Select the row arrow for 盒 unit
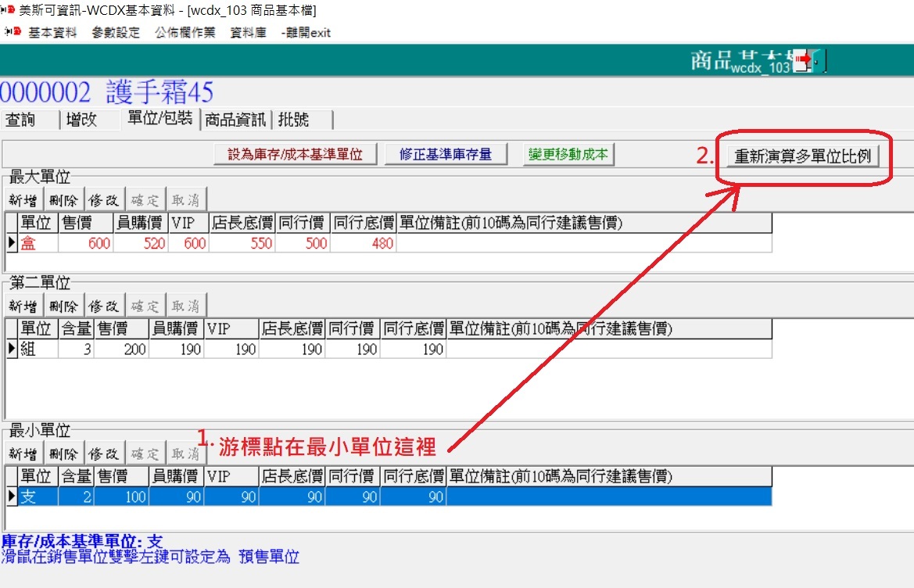Viewport: 914px width, 588px height. (x=12, y=243)
